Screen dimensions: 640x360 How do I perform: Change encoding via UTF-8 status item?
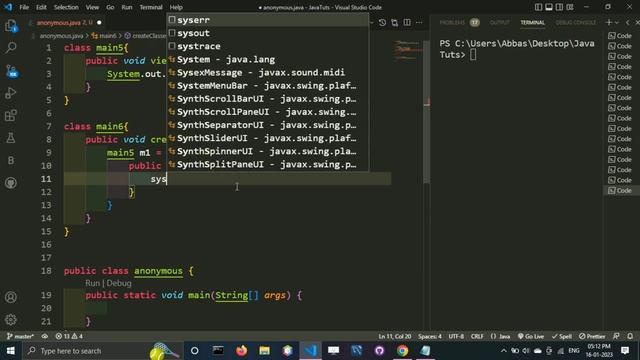pos(456,336)
